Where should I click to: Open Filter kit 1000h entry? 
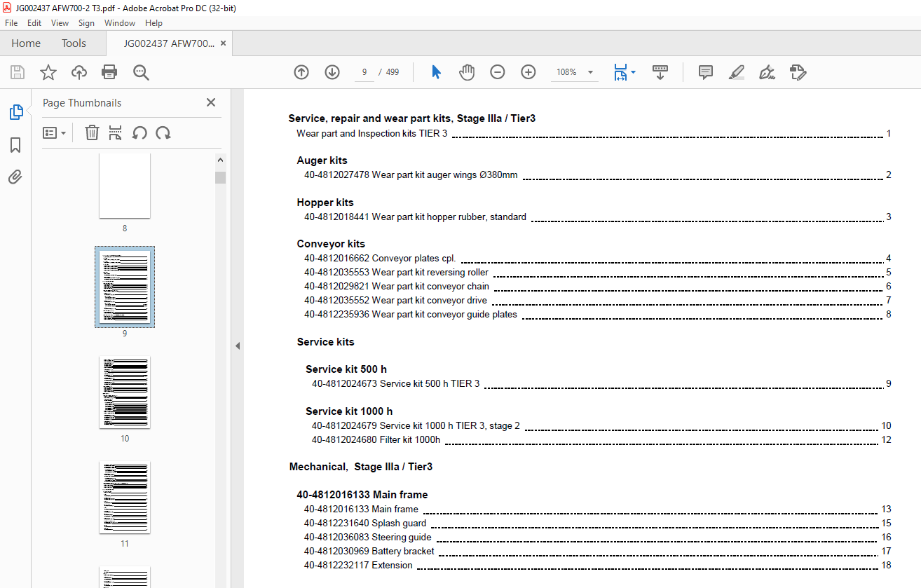click(601, 440)
